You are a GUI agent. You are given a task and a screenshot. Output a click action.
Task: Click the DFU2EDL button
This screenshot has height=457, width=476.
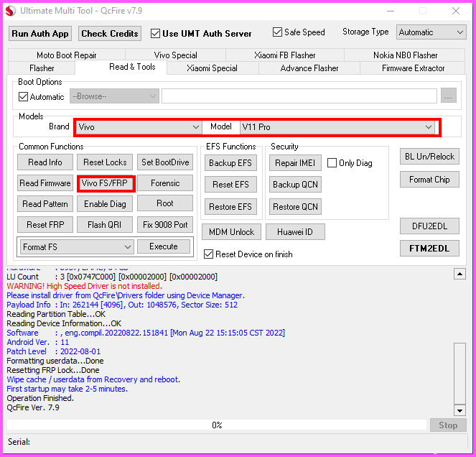[x=429, y=226]
